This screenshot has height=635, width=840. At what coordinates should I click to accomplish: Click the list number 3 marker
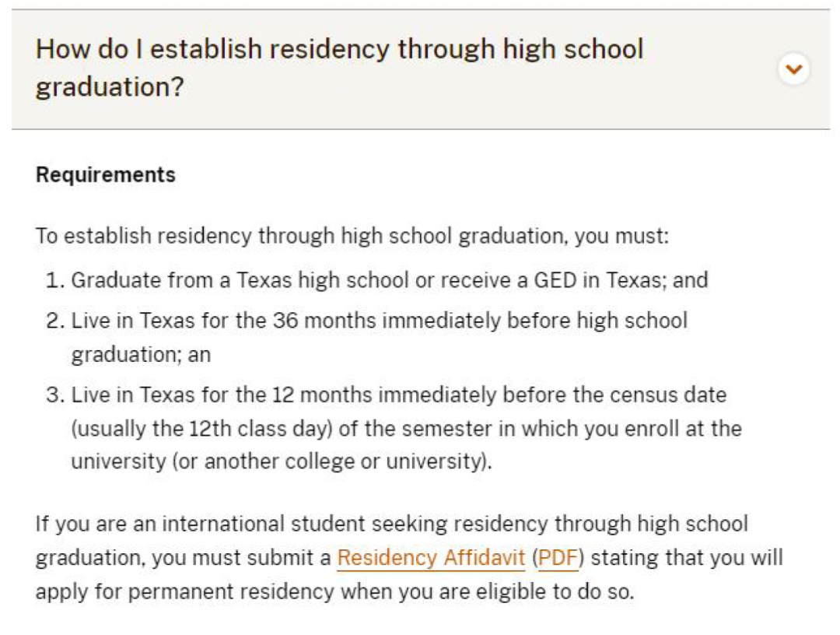point(55,395)
